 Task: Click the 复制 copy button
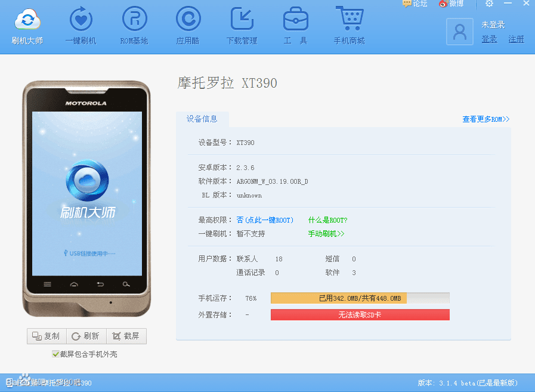click(47, 337)
